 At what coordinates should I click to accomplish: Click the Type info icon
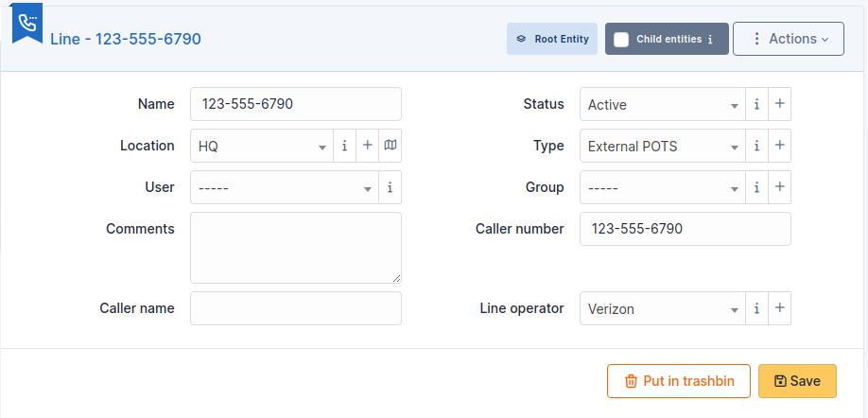coord(756,146)
